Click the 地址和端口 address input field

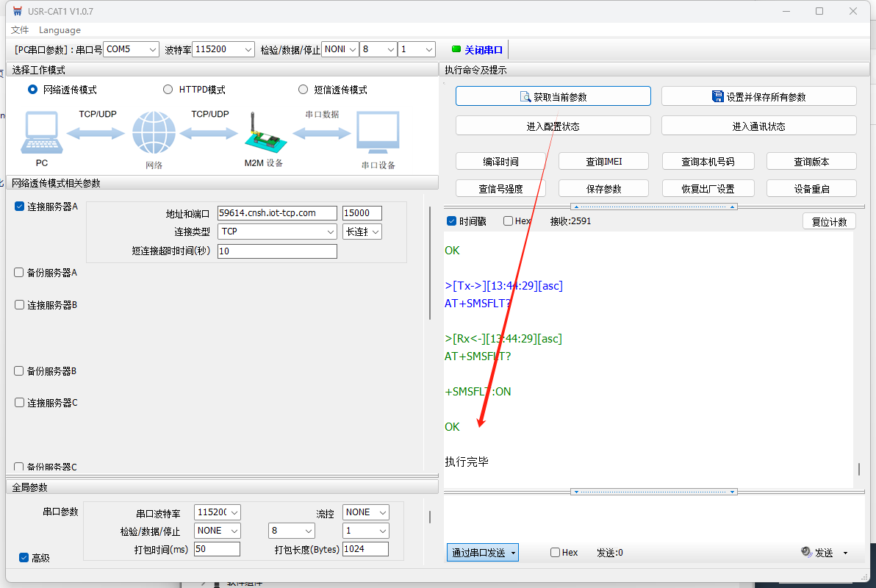tap(277, 213)
